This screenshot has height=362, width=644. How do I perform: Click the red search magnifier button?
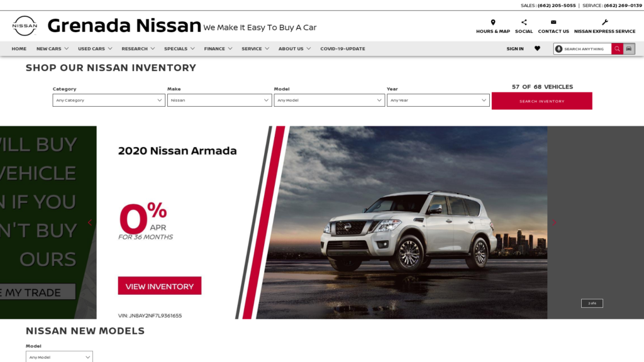pyautogui.click(x=617, y=49)
